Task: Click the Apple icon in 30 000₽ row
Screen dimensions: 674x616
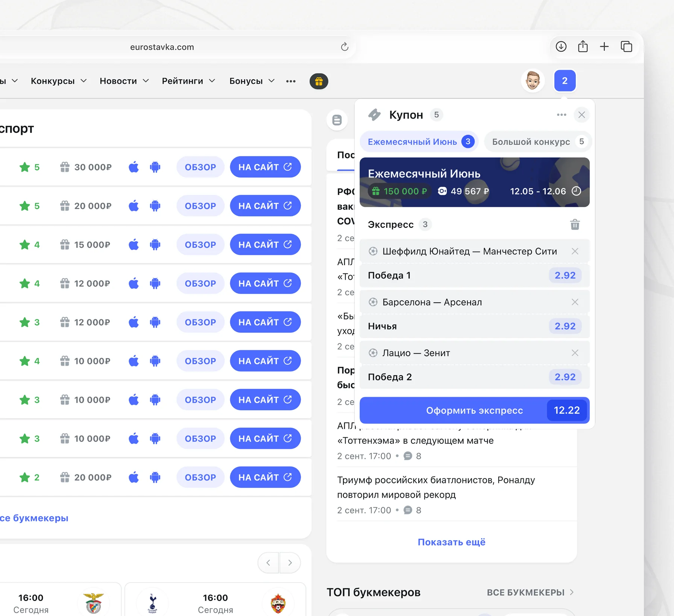Action: coord(134,167)
